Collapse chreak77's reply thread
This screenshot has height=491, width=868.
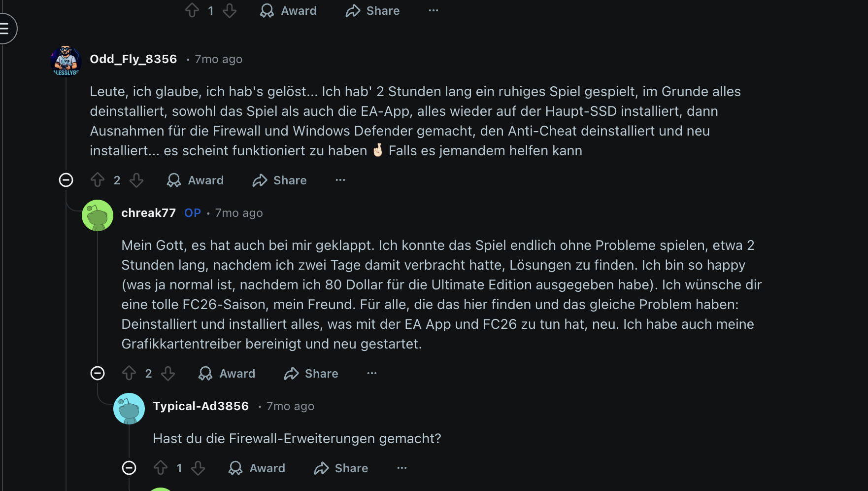pyautogui.click(x=98, y=374)
